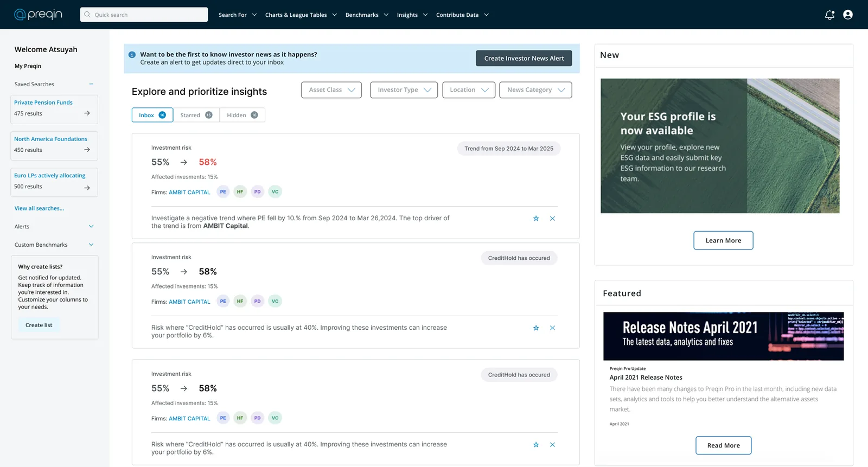This screenshot has height=467, width=868.
Task: Click the HF badge in the second card
Action: tap(240, 301)
